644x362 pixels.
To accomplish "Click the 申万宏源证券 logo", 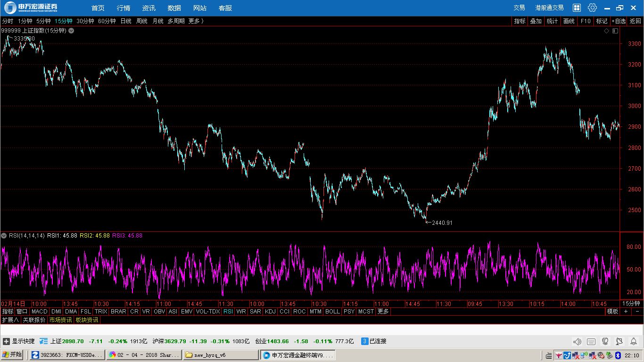I will click(31, 8).
